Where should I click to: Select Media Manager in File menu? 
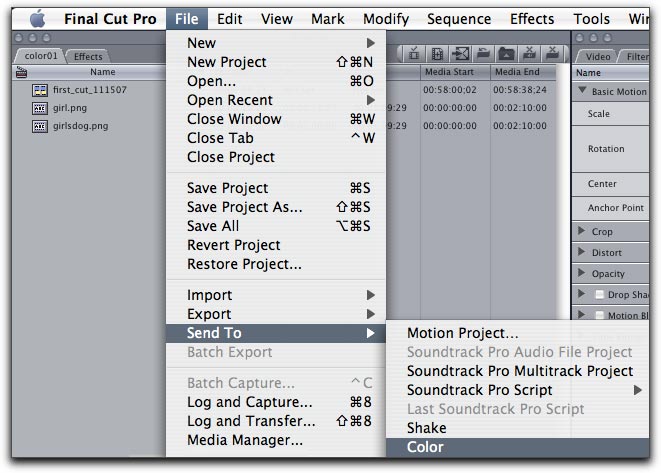[x=244, y=440]
